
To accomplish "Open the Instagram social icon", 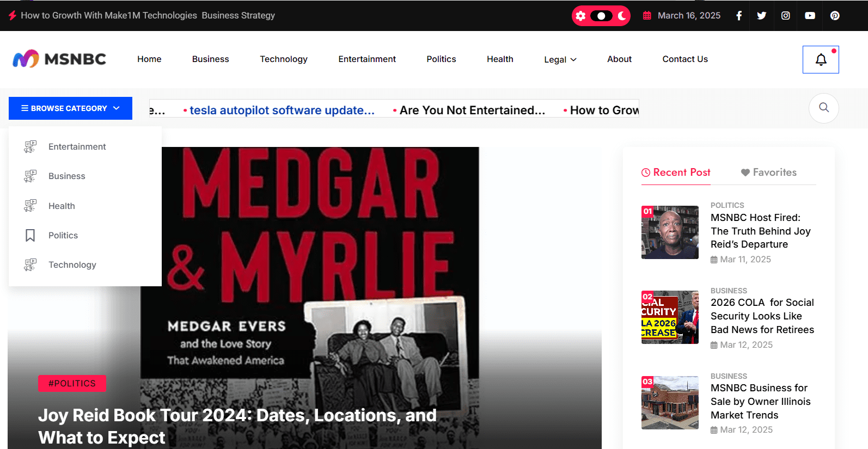I will pos(786,16).
